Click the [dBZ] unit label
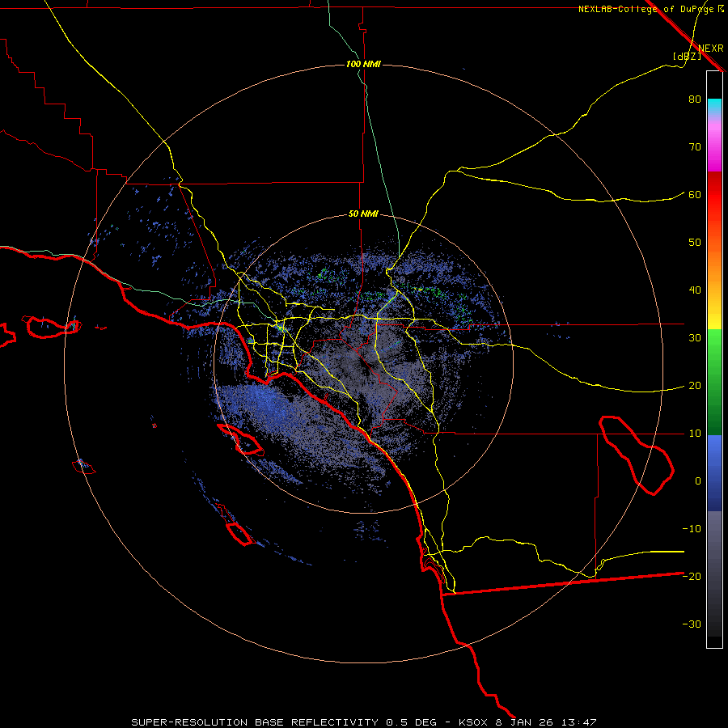Screen dimensions: 728x728 687,56
